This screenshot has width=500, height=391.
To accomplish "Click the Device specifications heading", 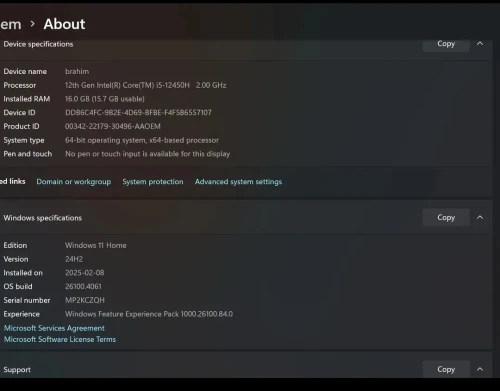I will coord(38,44).
